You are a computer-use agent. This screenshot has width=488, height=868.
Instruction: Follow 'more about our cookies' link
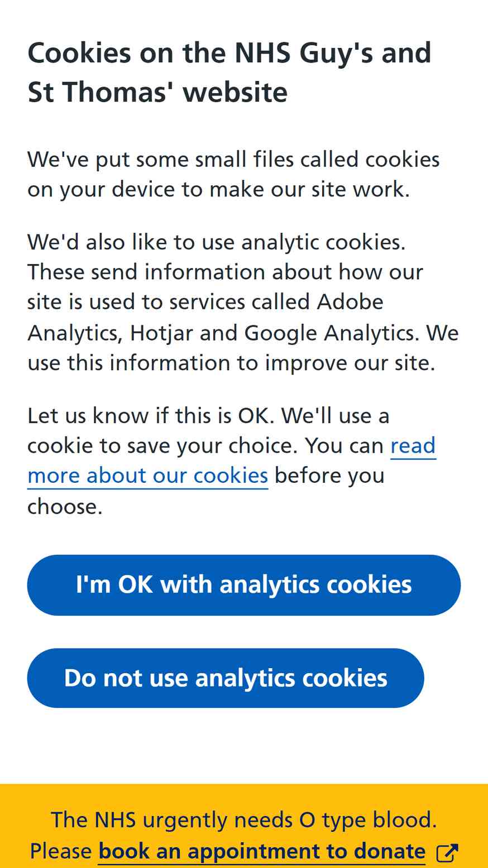(x=148, y=476)
